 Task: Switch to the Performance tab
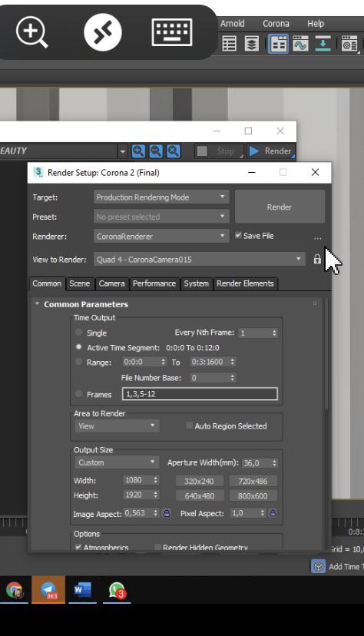154,283
